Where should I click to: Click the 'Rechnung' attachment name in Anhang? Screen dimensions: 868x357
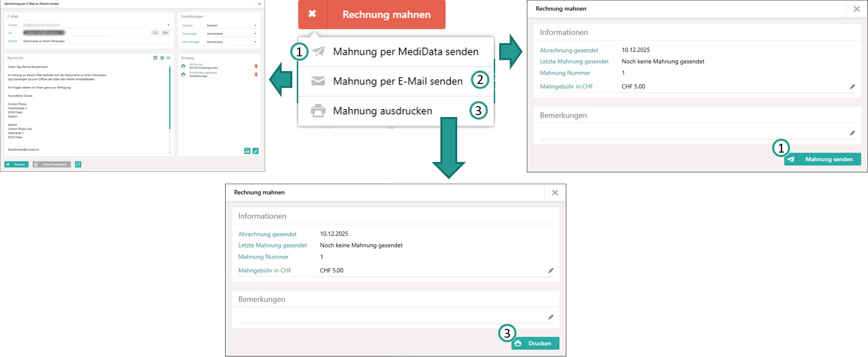click(196, 65)
